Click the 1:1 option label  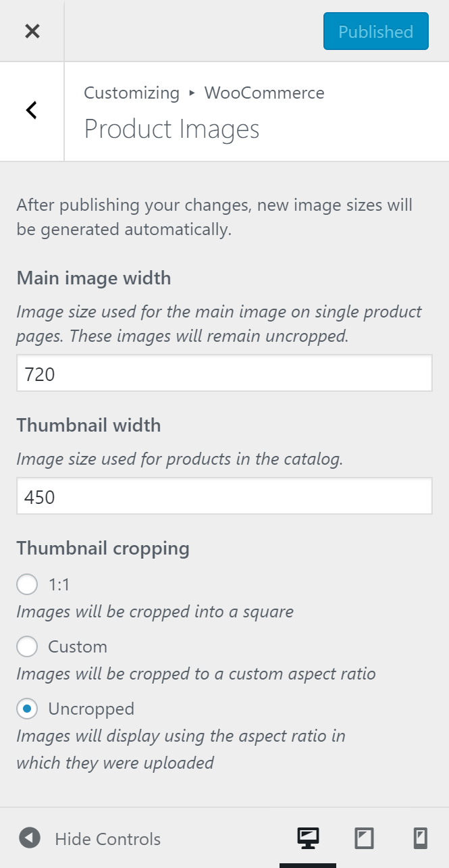[x=59, y=584]
